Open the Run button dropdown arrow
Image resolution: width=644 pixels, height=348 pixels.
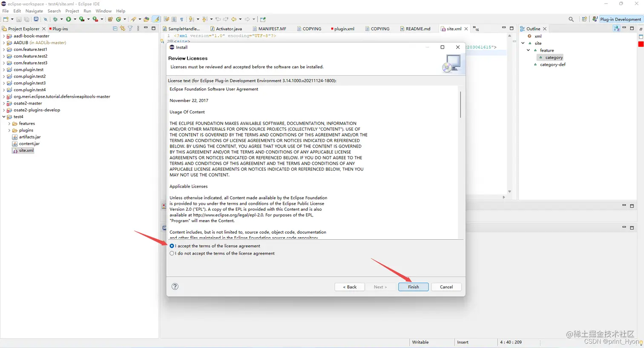click(x=75, y=19)
